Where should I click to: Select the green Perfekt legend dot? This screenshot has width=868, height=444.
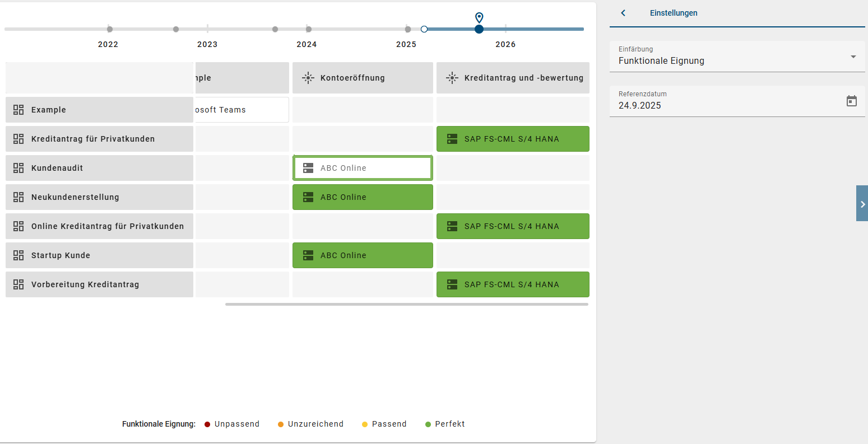429,424
